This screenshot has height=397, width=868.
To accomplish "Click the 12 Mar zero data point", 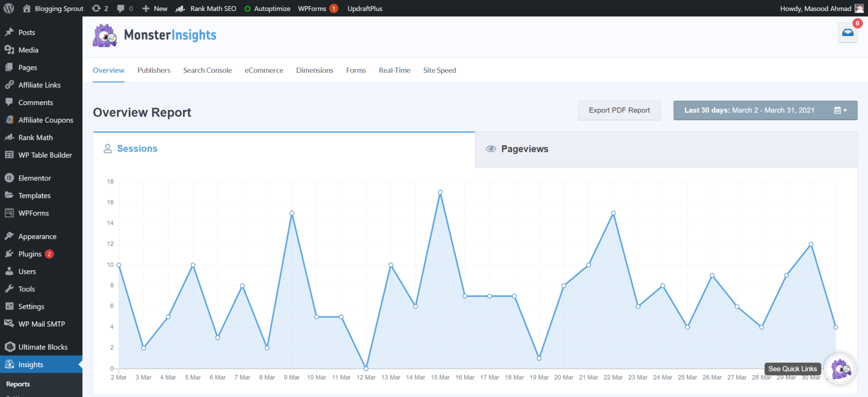I will pyautogui.click(x=366, y=369).
